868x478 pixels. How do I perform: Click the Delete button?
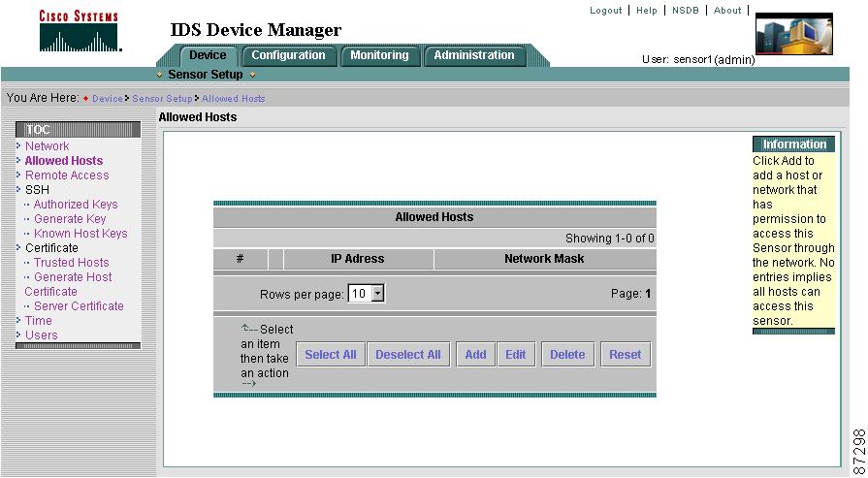(x=567, y=355)
